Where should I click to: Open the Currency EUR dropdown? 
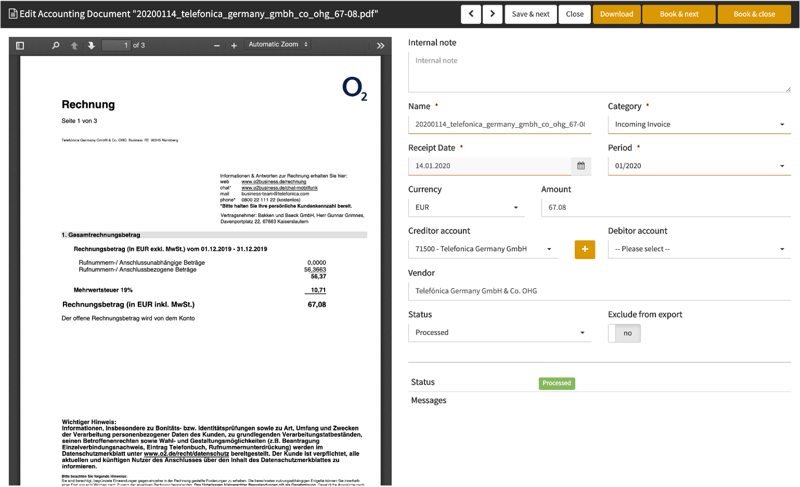(x=466, y=208)
